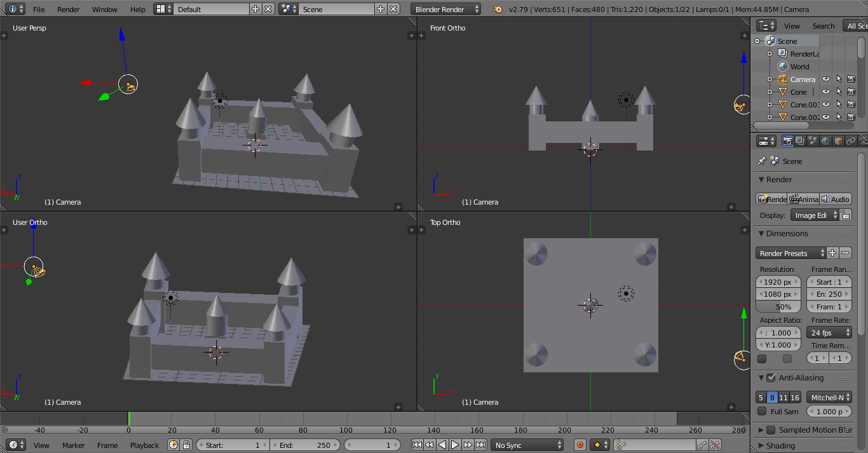Add a new screen layout with plus
The image size is (868, 453).
tap(255, 9)
